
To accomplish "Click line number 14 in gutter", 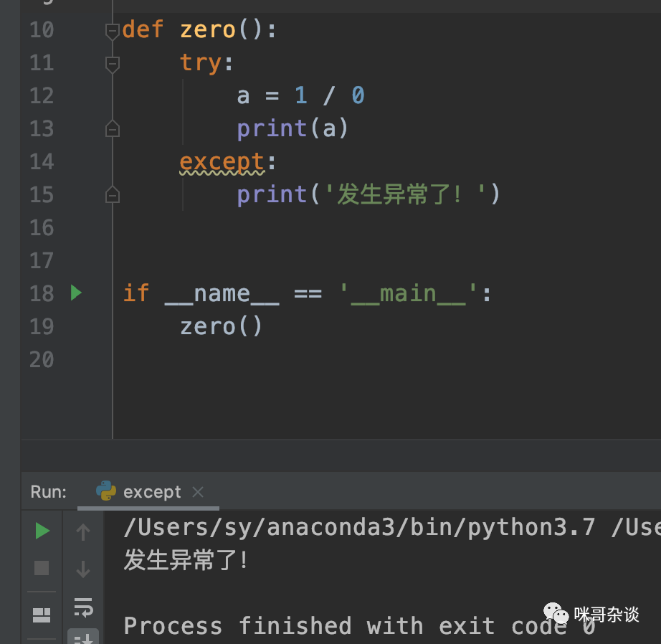I will pos(42,162).
